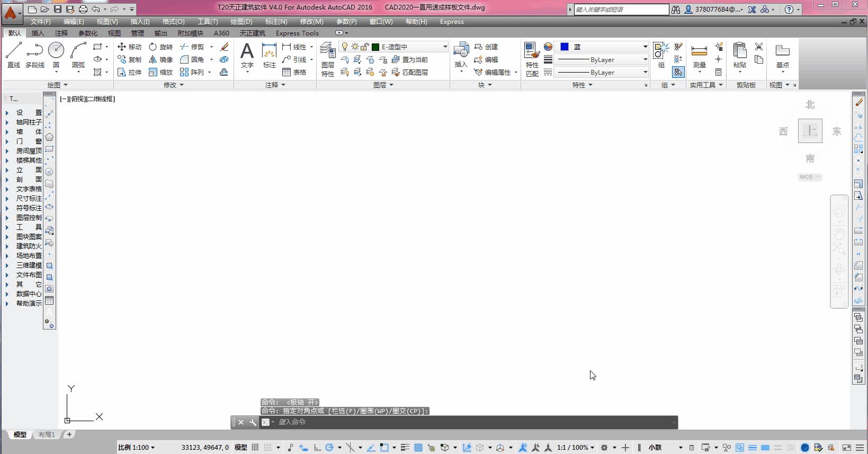The height and width of the screenshot is (454, 868).
Task: Open the 蓝 color selector
Action: click(x=603, y=47)
